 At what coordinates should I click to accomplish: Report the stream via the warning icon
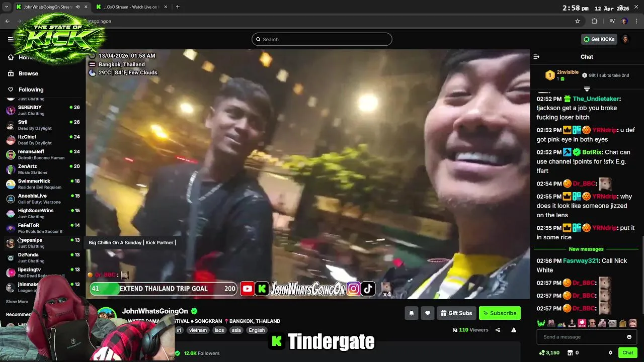point(514,330)
